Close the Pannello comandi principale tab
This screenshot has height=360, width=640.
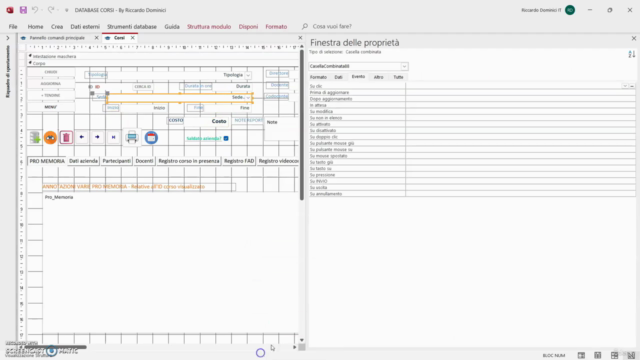tap(96, 38)
